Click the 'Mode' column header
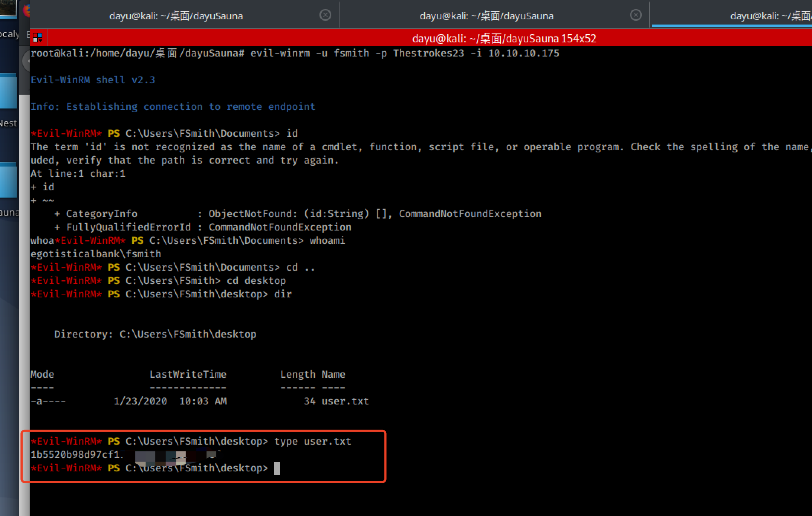The height and width of the screenshot is (516, 812). coord(42,374)
